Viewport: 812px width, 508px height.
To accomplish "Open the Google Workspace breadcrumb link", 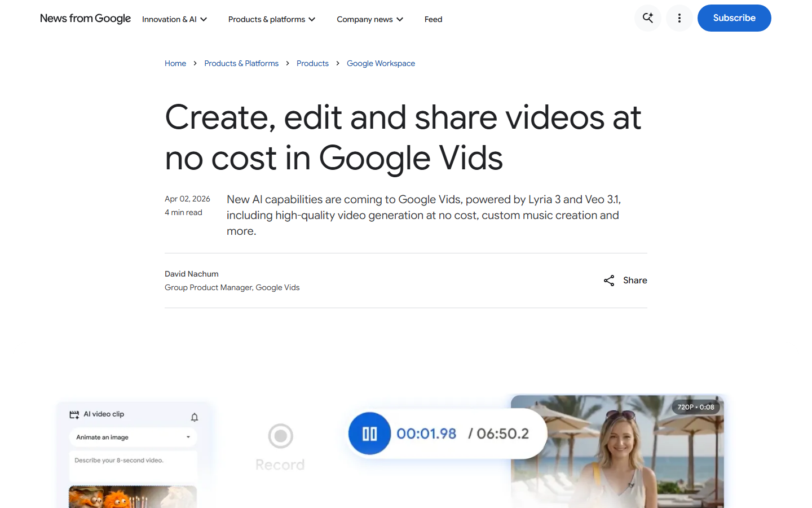I will (x=381, y=63).
